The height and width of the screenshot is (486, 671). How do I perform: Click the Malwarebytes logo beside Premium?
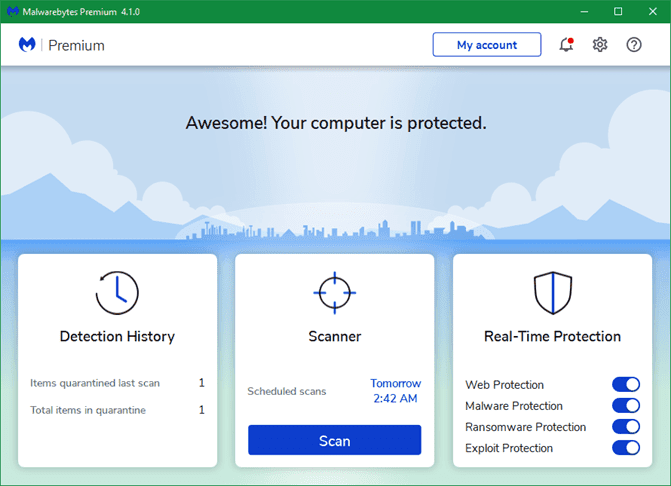click(27, 44)
